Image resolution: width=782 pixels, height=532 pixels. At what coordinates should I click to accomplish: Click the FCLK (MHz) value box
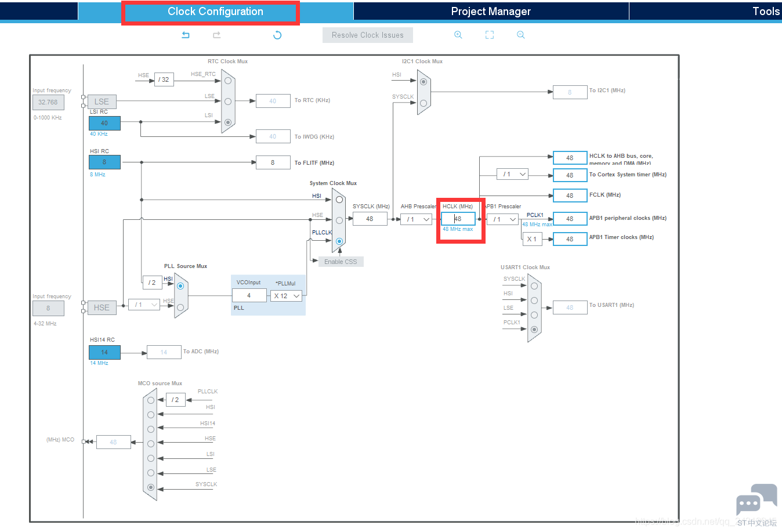tap(570, 196)
